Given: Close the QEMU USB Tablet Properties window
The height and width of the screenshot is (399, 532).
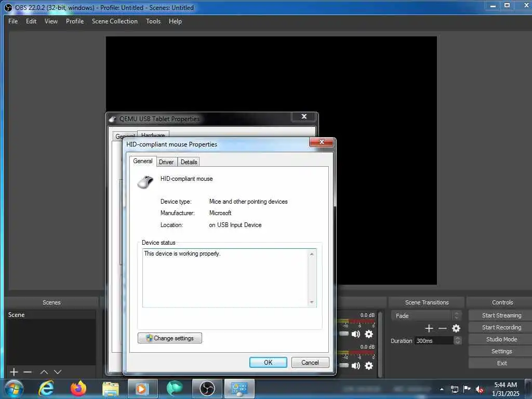Looking at the screenshot, I should click(x=304, y=116).
